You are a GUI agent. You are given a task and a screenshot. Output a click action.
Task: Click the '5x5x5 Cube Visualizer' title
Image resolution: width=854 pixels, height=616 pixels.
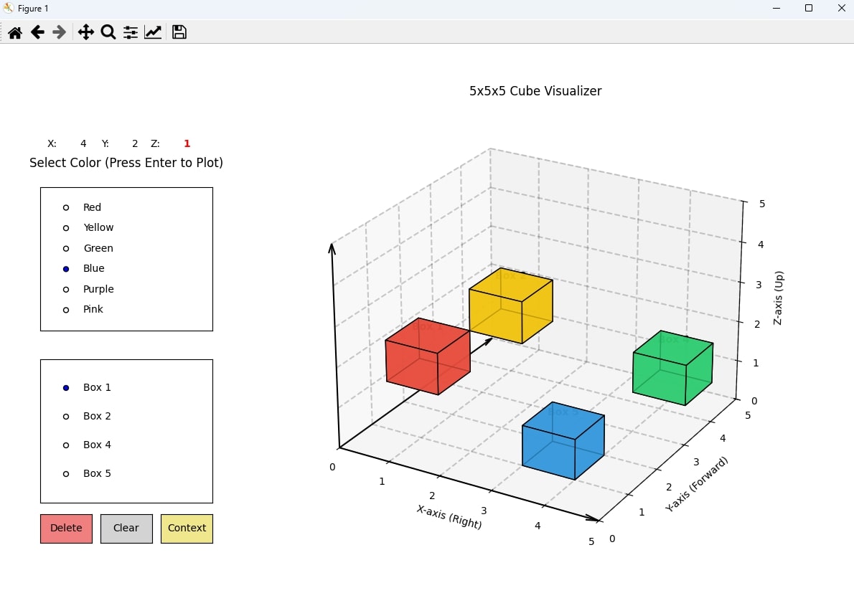point(535,91)
